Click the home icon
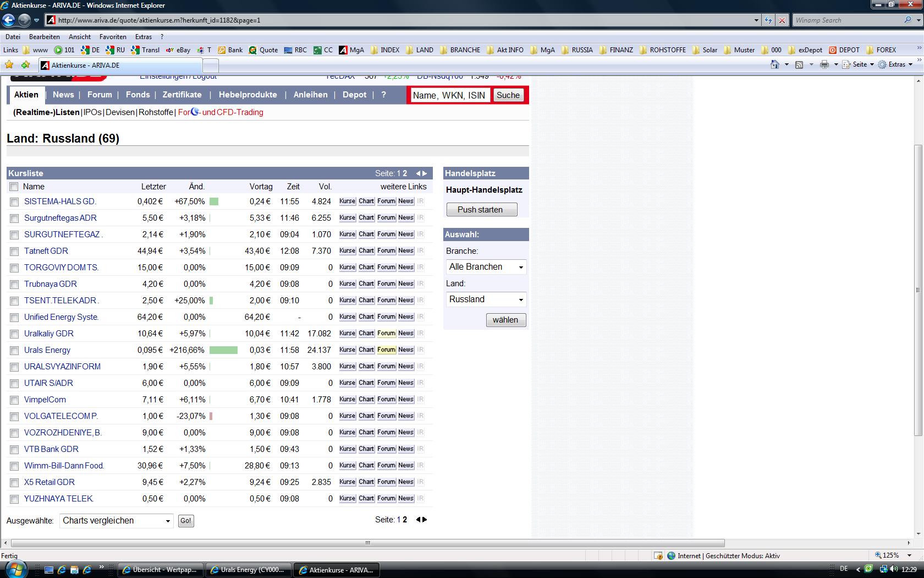Viewport: 924px width, 578px height. click(776, 64)
